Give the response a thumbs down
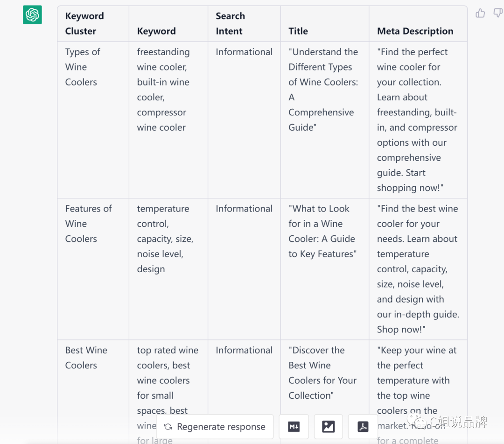 coord(498,13)
